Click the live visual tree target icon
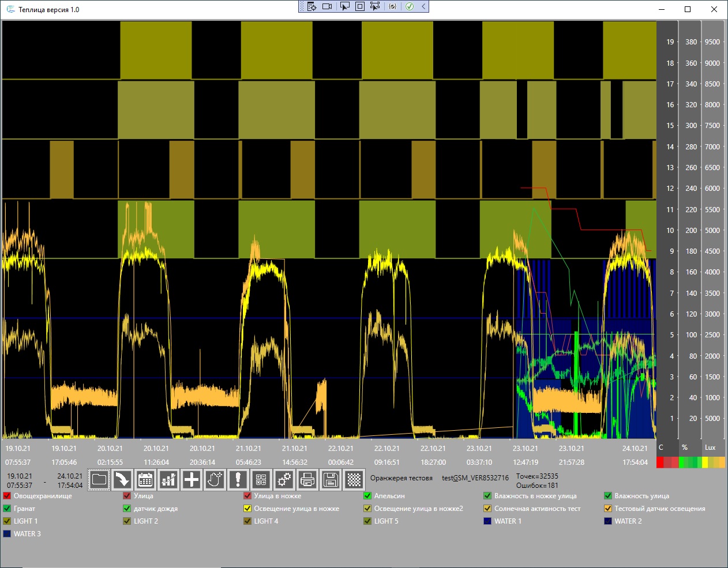The image size is (728, 568). (x=312, y=6)
